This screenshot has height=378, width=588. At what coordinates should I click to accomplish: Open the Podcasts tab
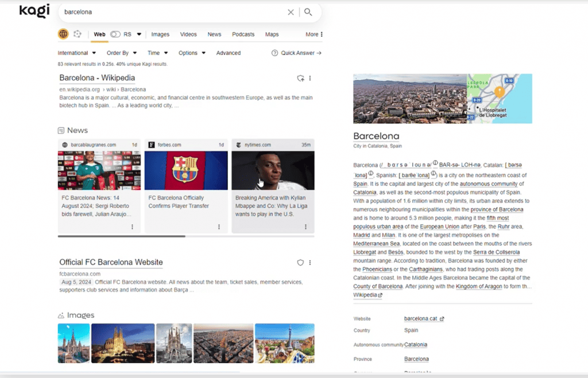tap(243, 34)
